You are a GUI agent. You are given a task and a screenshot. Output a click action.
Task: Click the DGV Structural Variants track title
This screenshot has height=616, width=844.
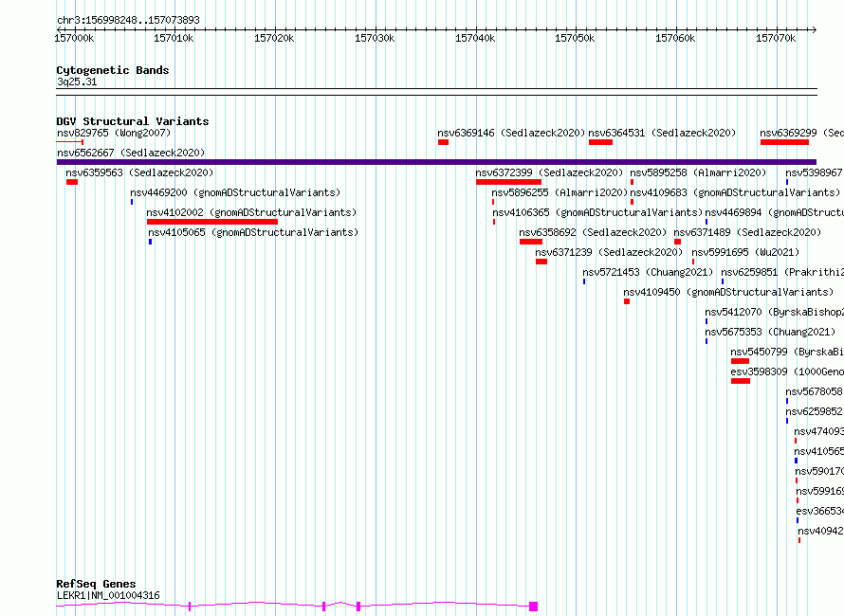[133, 121]
